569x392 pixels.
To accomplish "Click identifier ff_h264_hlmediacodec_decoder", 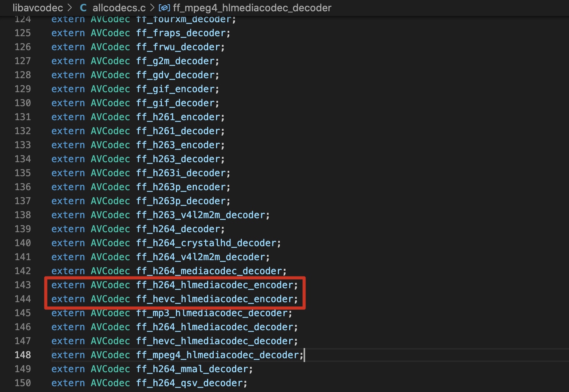I will pos(215,327).
